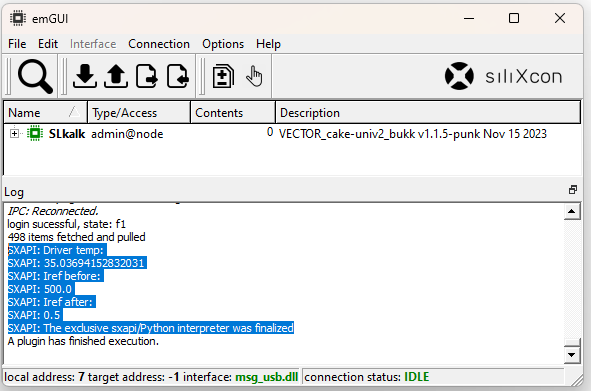Screen dimensions: 591x391
Task: Click the green SLkalk chip icon
Action: pyautogui.click(x=35, y=133)
